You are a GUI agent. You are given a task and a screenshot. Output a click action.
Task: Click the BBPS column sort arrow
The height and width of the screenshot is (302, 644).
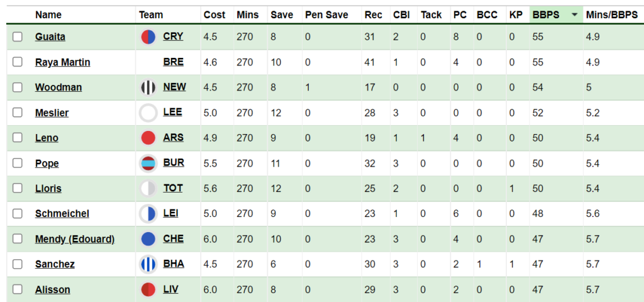click(x=574, y=14)
